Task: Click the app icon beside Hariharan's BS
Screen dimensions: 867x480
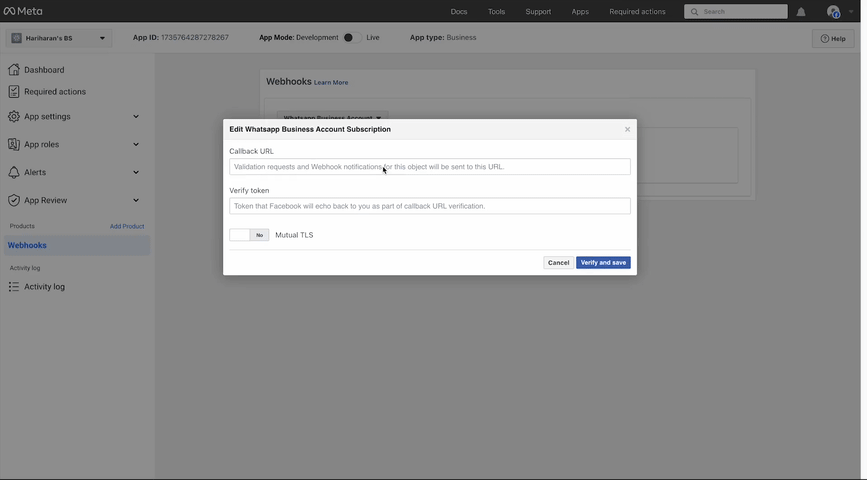Action: 17,38
